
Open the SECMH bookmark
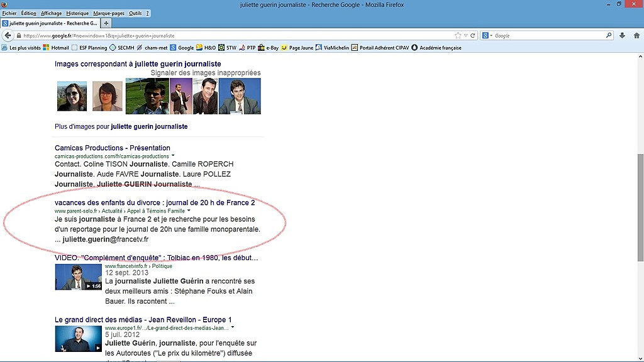click(x=122, y=48)
